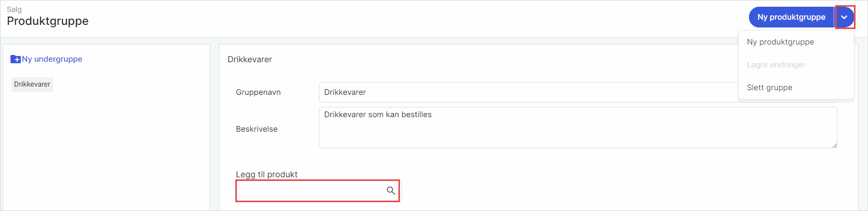Image resolution: width=868 pixels, height=211 pixels.
Task: Grab the Beskrivelse textarea resize handle
Action: point(834,146)
